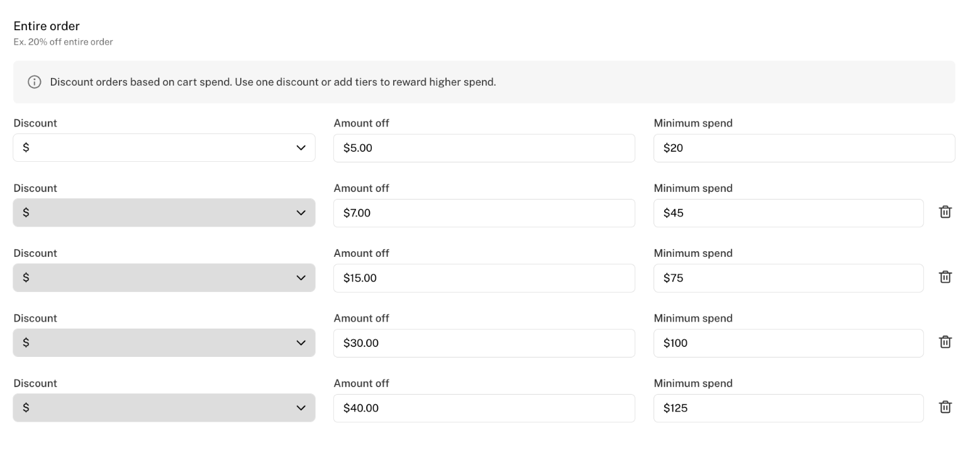This screenshot has width=980, height=462.
Task: Delete the tier with $45 minimum spend
Action: coord(945,212)
